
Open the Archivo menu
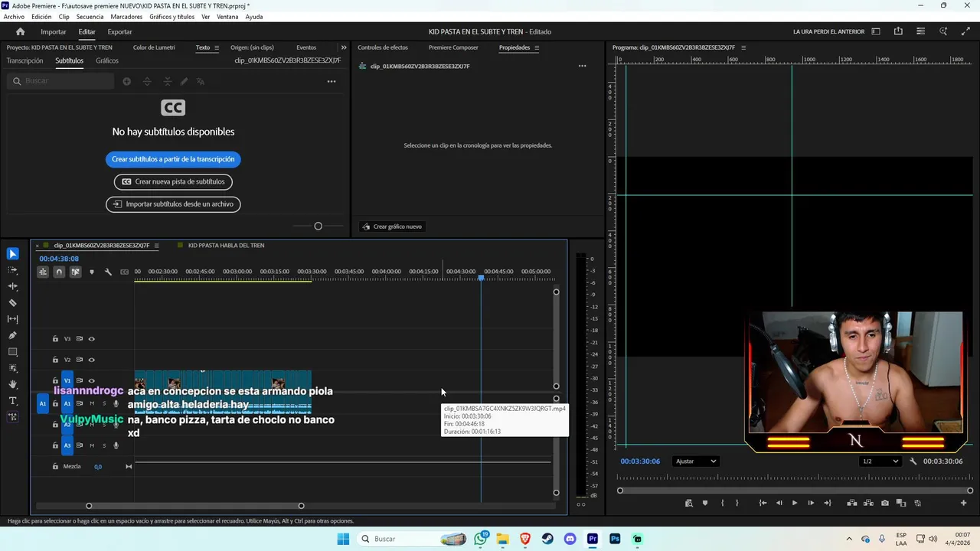click(x=14, y=17)
